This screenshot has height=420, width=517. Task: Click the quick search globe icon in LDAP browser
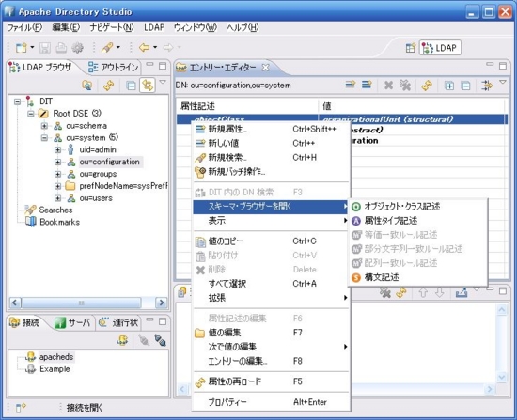87,86
